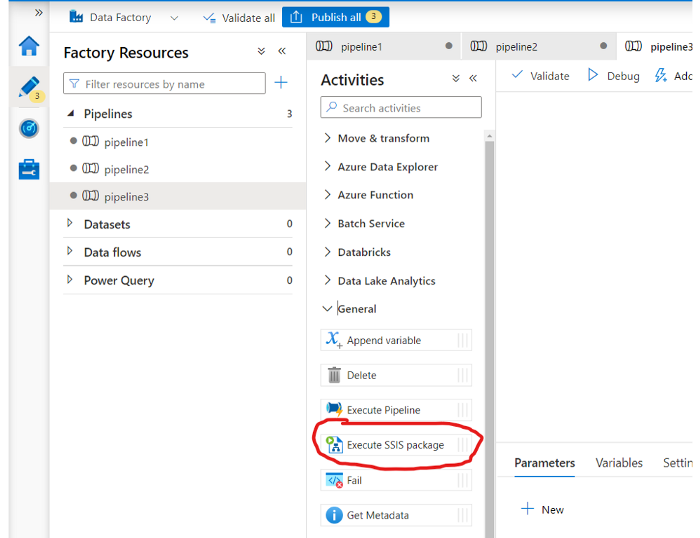Click the Debug button

tap(613, 75)
